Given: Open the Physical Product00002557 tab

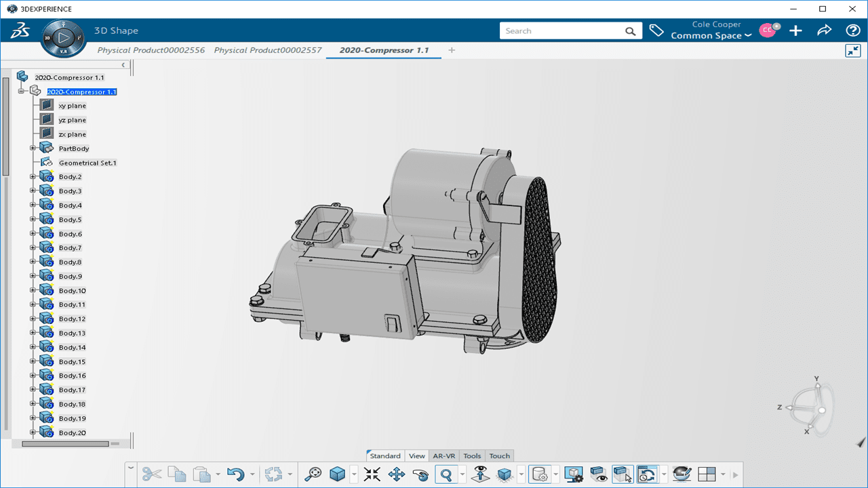Looking at the screenshot, I should click(x=268, y=50).
